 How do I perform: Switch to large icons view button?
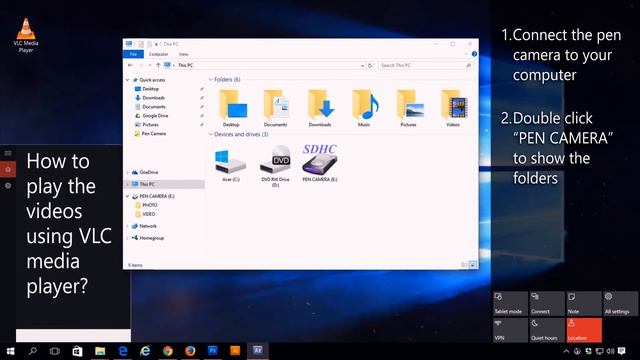[x=472, y=265]
